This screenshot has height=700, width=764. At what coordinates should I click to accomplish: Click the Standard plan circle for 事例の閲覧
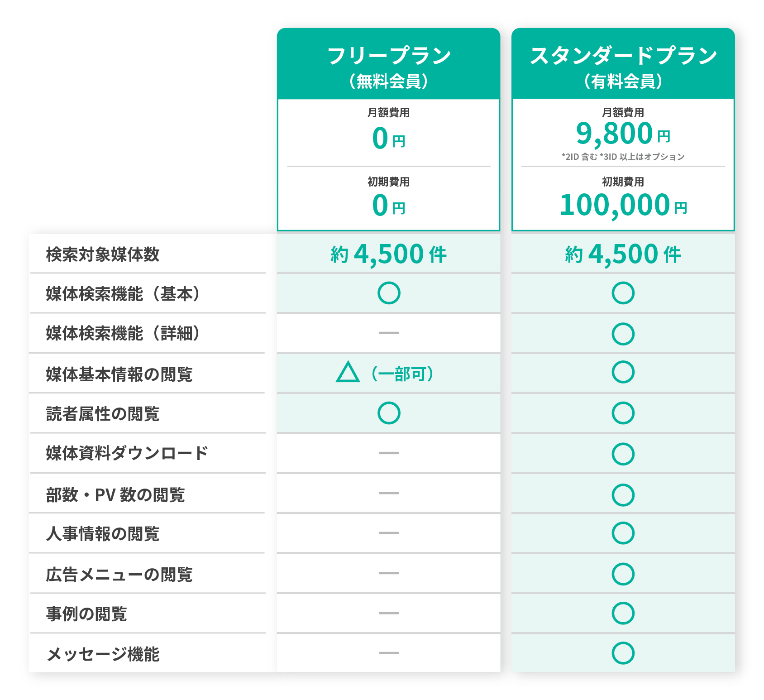click(x=623, y=613)
